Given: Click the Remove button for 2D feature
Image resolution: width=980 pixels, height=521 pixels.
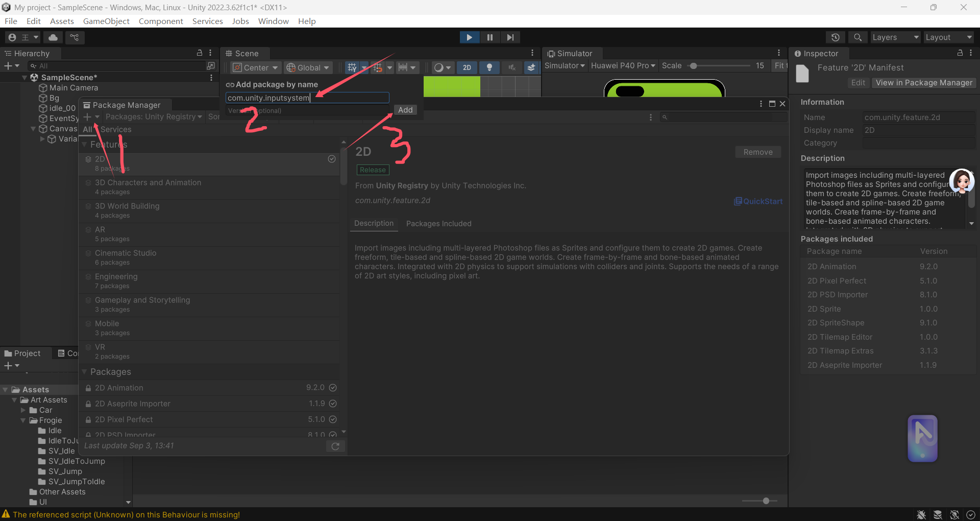Looking at the screenshot, I should coord(758,152).
